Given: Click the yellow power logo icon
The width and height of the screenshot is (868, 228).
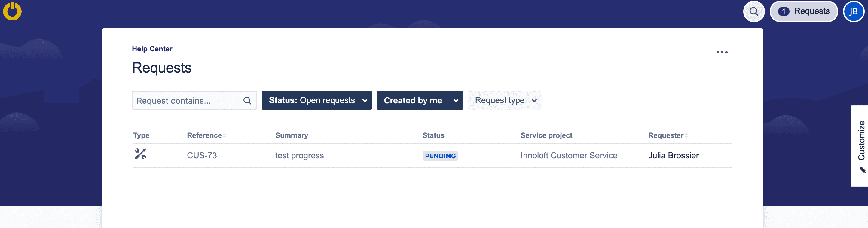Looking at the screenshot, I should point(12,11).
